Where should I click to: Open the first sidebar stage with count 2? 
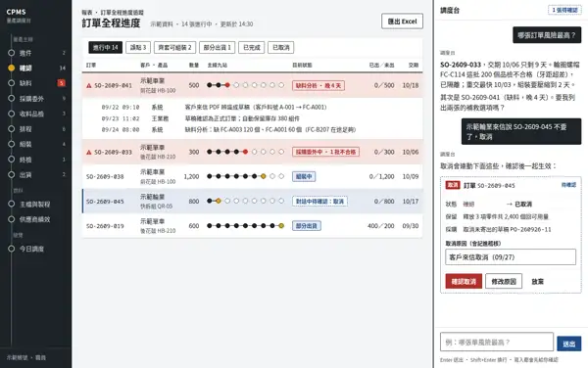tap(36, 53)
